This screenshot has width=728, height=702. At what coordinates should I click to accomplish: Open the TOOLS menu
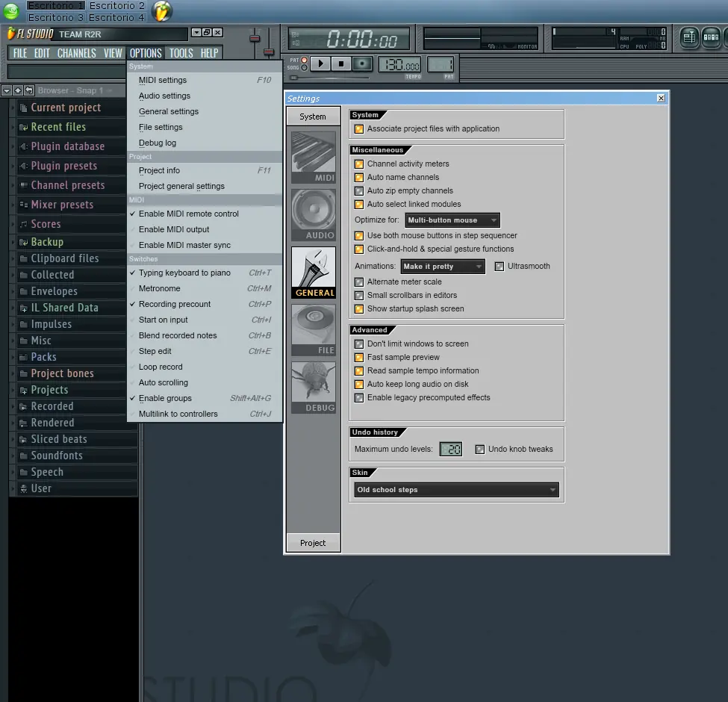coord(181,53)
